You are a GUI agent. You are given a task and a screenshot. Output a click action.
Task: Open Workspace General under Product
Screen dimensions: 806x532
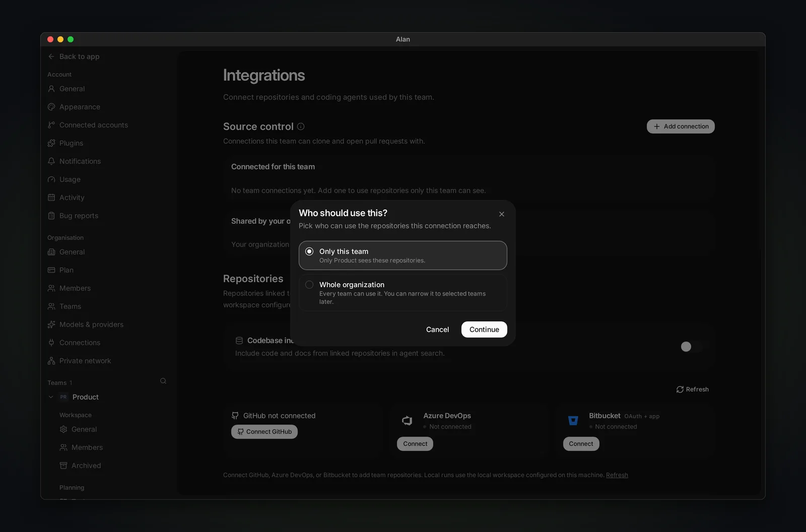point(78,429)
